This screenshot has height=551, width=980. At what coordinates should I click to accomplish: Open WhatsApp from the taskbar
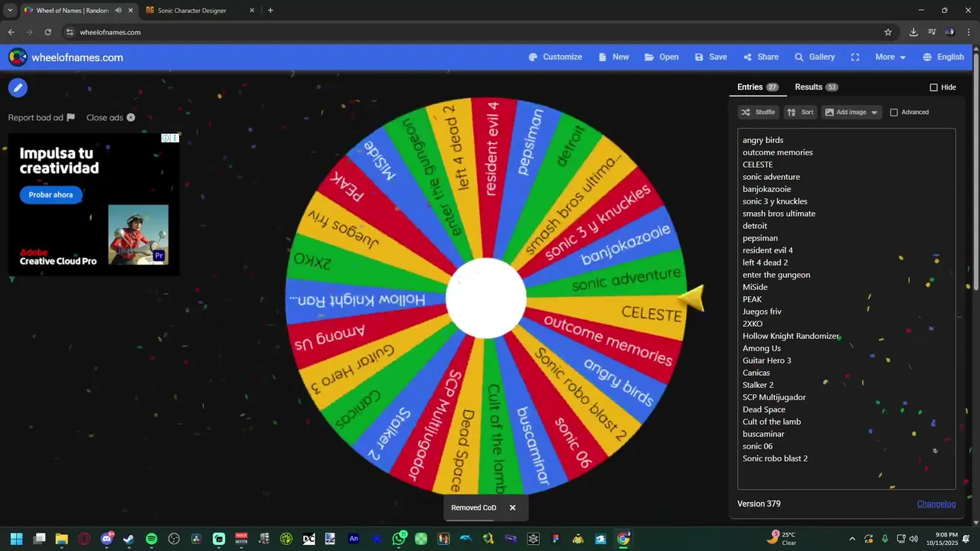pos(398,539)
